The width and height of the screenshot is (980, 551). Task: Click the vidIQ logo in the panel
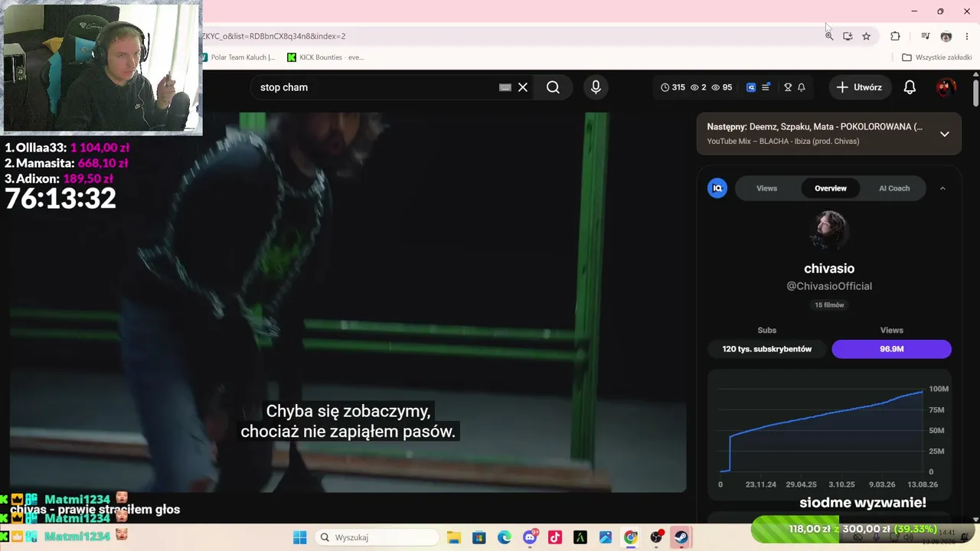(717, 188)
